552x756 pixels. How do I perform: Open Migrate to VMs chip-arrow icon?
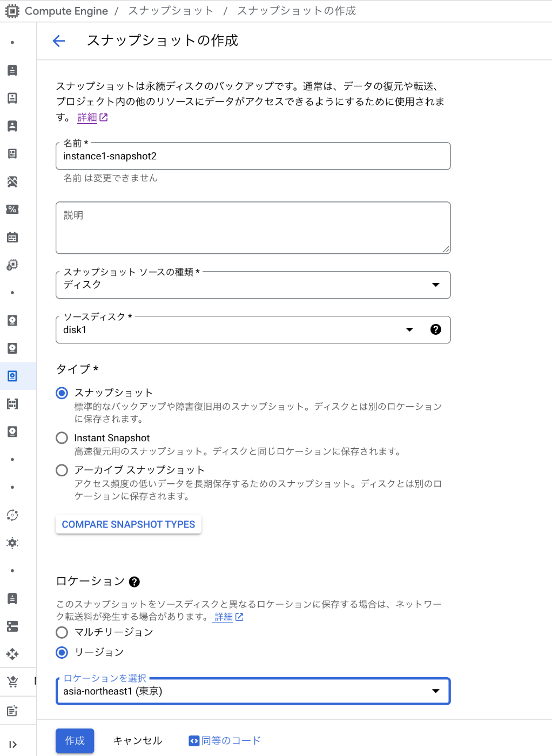point(12,265)
